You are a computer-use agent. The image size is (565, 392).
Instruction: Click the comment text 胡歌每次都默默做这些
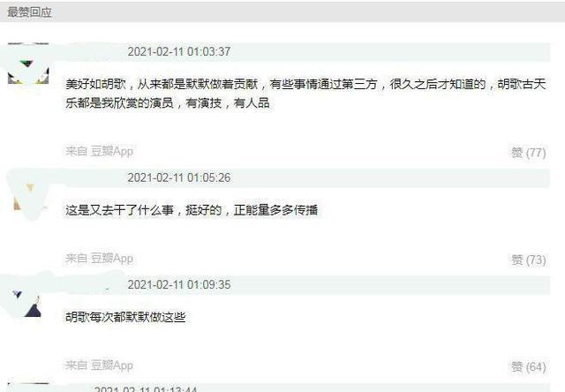point(125,318)
